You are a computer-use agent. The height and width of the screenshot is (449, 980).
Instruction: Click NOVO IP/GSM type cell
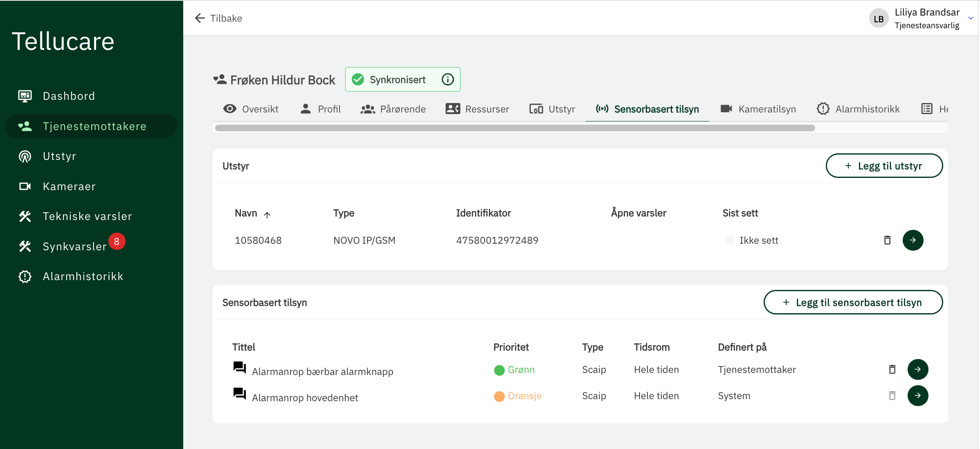[364, 240]
